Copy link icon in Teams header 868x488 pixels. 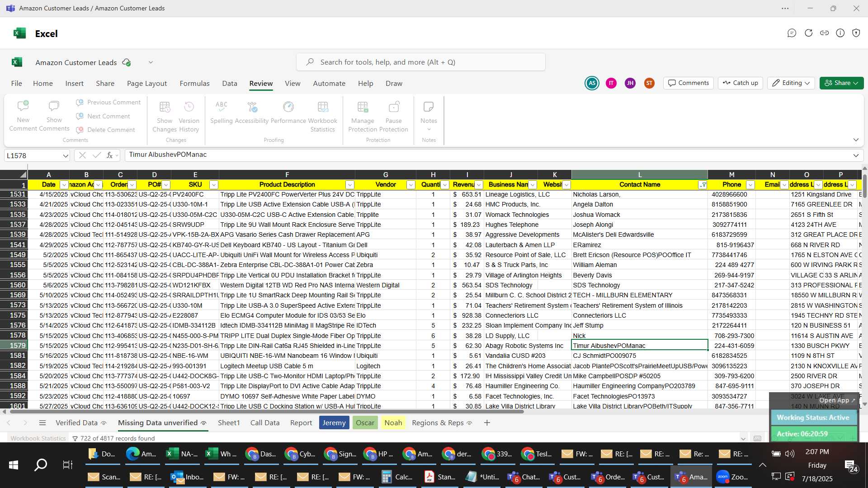pos(824,33)
